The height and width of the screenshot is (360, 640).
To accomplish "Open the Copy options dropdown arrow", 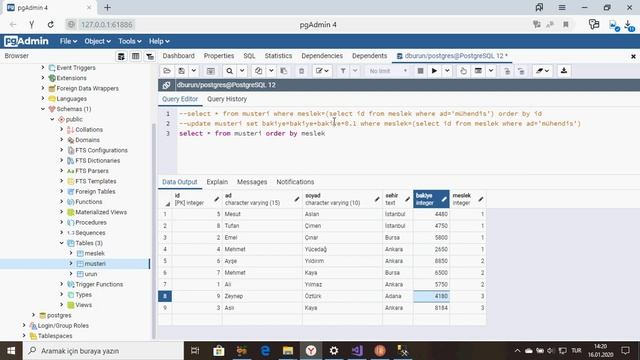I will [x=271, y=71].
